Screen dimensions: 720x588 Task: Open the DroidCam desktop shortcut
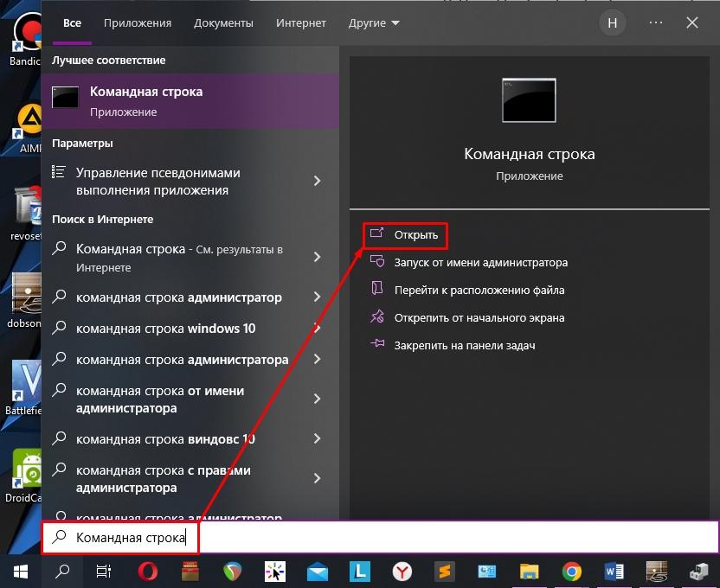(x=24, y=476)
